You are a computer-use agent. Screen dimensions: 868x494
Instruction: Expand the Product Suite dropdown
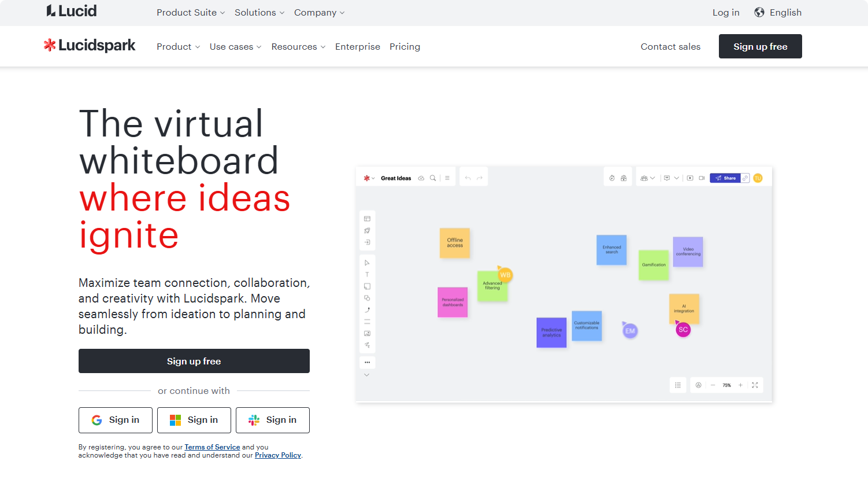191,12
